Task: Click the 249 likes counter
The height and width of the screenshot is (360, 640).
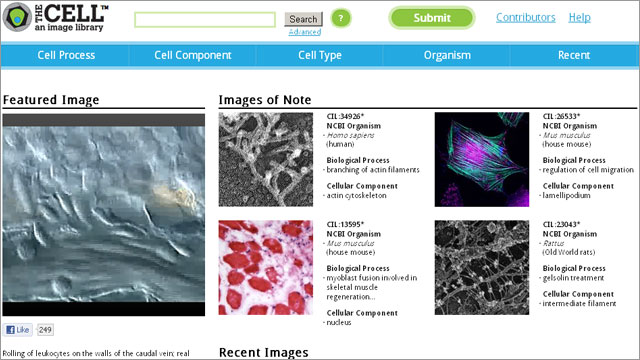Action: (x=45, y=330)
